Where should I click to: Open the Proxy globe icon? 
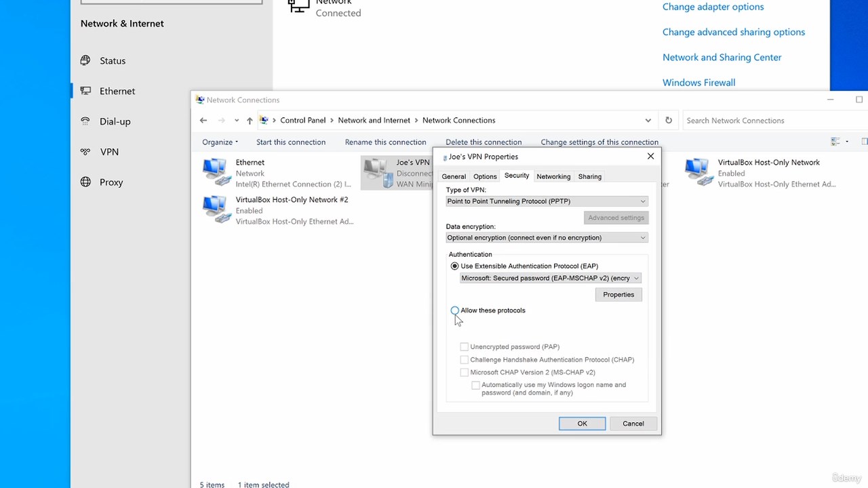coord(85,182)
